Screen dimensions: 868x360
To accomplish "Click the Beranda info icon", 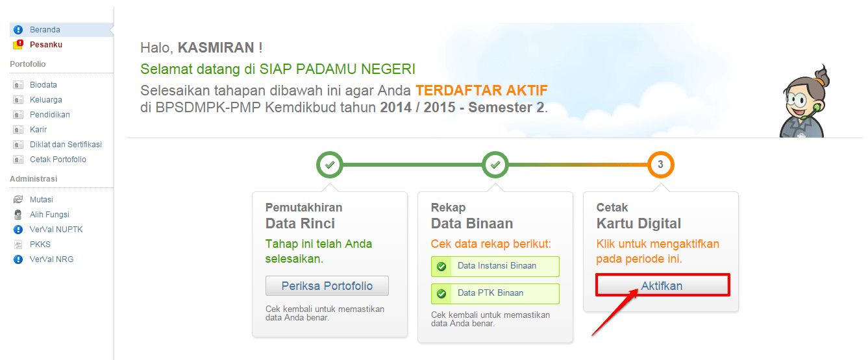I will tap(18, 30).
